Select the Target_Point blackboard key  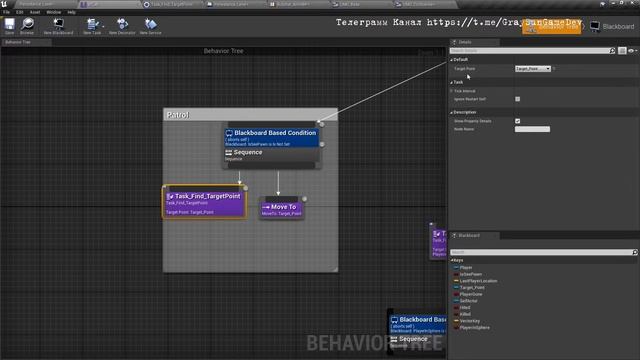(x=472, y=287)
